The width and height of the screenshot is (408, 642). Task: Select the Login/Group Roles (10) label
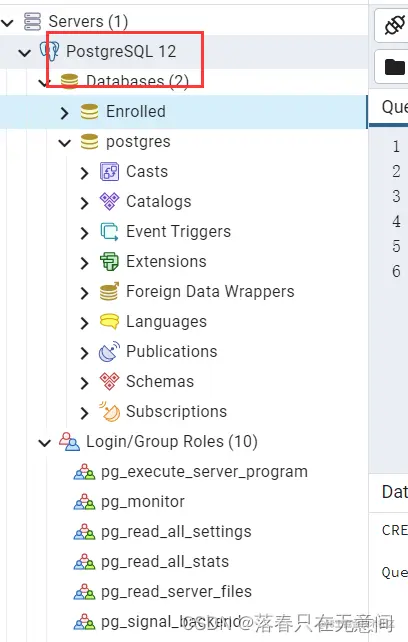pyautogui.click(x=172, y=442)
